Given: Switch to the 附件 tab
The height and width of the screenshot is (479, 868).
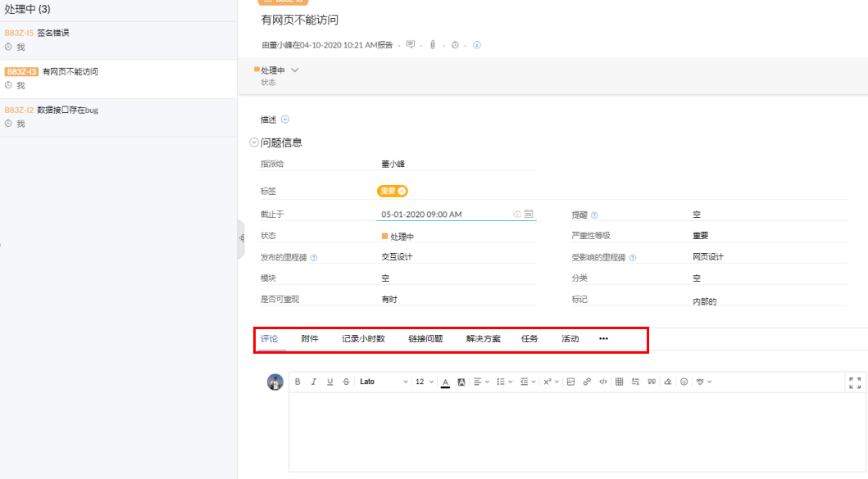Looking at the screenshot, I should (x=310, y=339).
